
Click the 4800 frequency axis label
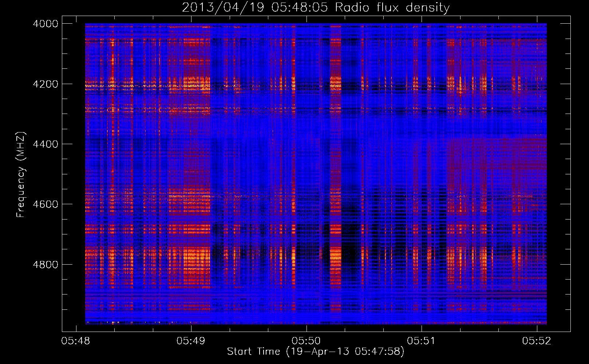tap(46, 265)
